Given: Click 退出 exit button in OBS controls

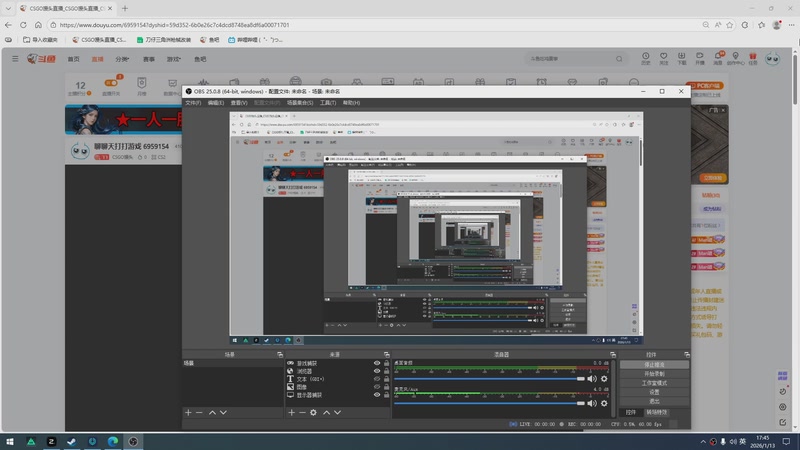Looking at the screenshot, I should pyautogui.click(x=654, y=402).
